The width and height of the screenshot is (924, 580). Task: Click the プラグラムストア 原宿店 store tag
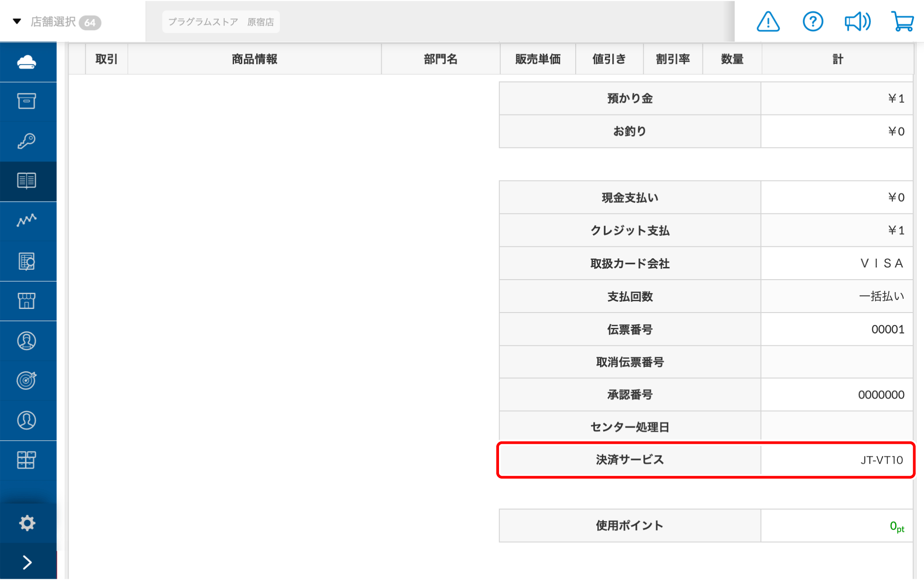pyautogui.click(x=221, y=22)
